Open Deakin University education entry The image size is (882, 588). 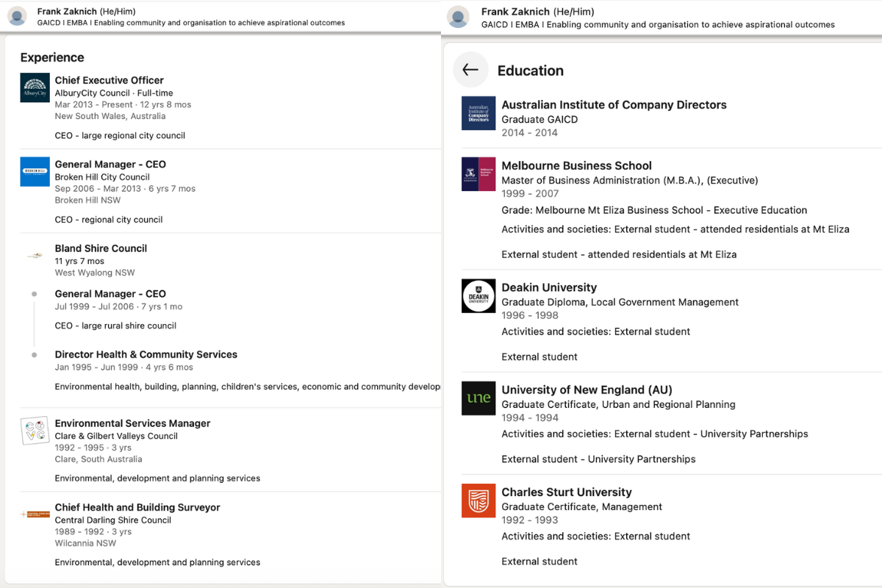pyautogui.click(x=549, y=287)
